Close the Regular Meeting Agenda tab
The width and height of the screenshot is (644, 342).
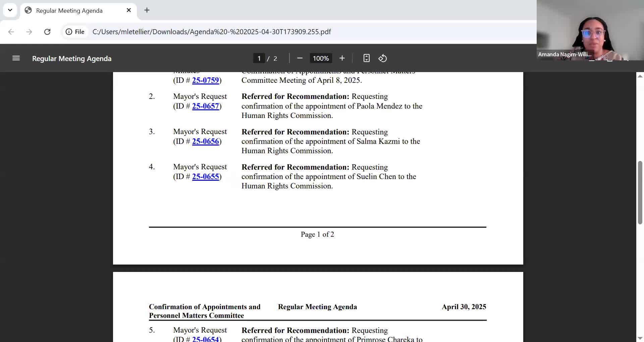click(x=129, y=10)
